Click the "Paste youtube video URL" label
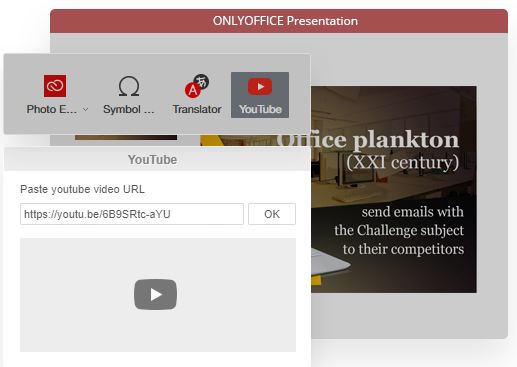 point(82,189)
